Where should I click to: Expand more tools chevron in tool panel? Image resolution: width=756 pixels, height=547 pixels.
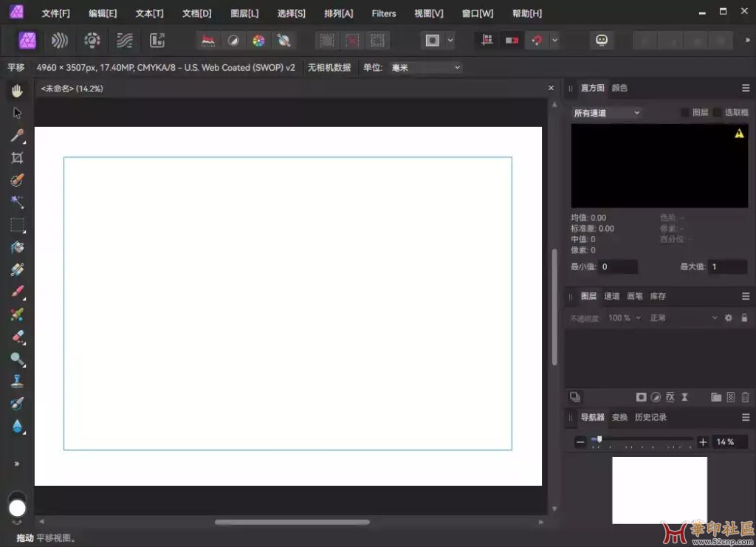tap(17, 464)
